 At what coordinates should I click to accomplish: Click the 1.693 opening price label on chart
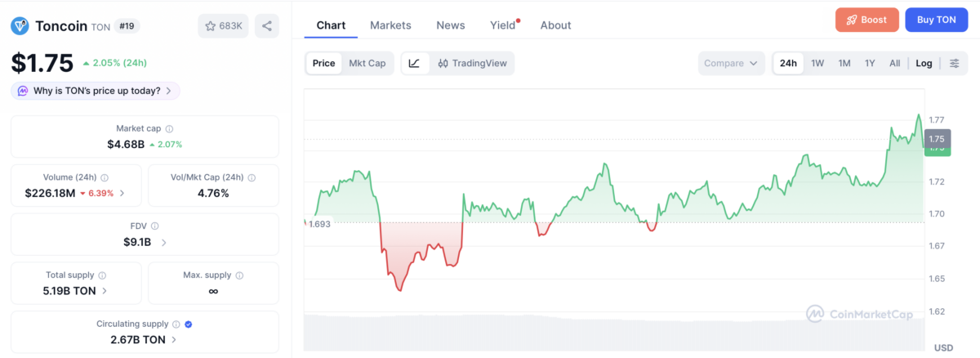coord(319,223)
